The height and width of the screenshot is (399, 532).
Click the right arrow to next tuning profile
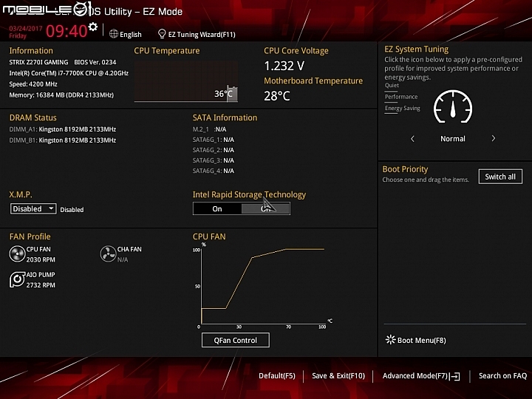(x=494, y=138)
